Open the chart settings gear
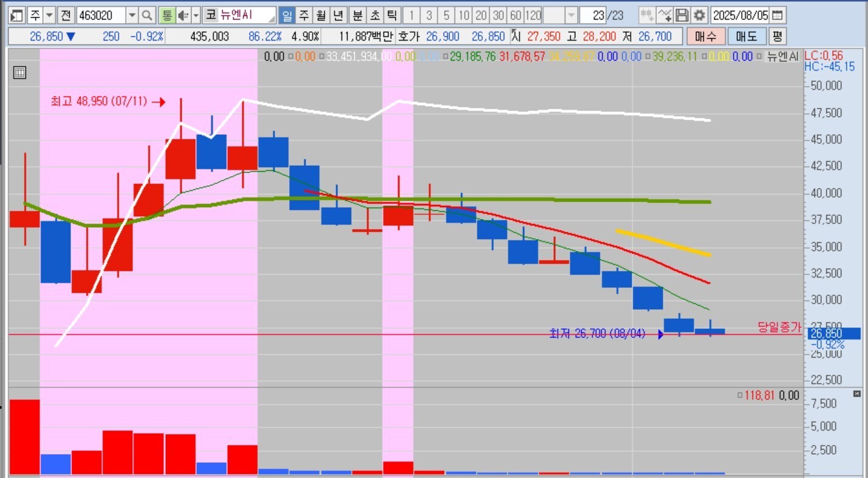Screen dimensions: 868x478 click(x=700, y=15)
